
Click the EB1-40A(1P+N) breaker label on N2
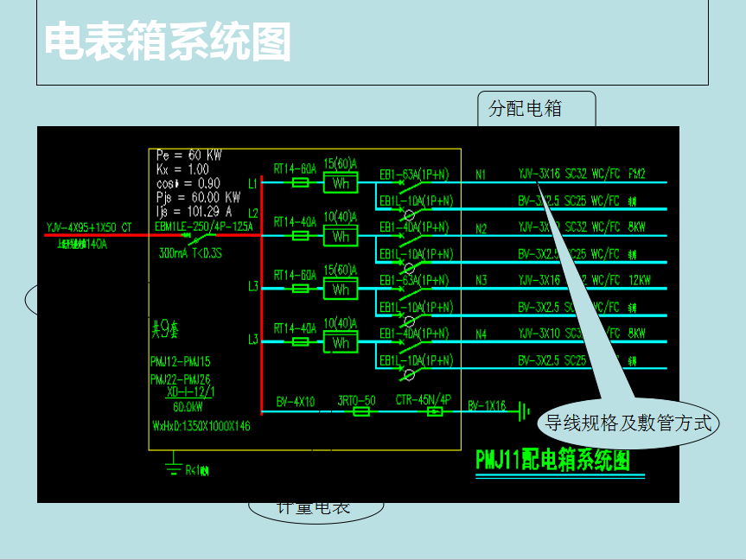click(x=414, y=227)
